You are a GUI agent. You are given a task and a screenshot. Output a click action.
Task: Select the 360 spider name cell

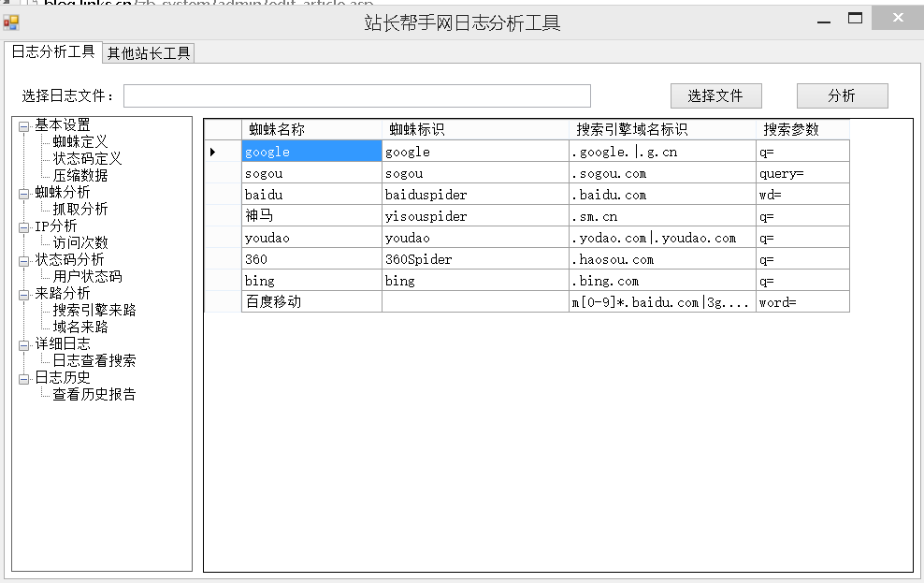point(311,259)
